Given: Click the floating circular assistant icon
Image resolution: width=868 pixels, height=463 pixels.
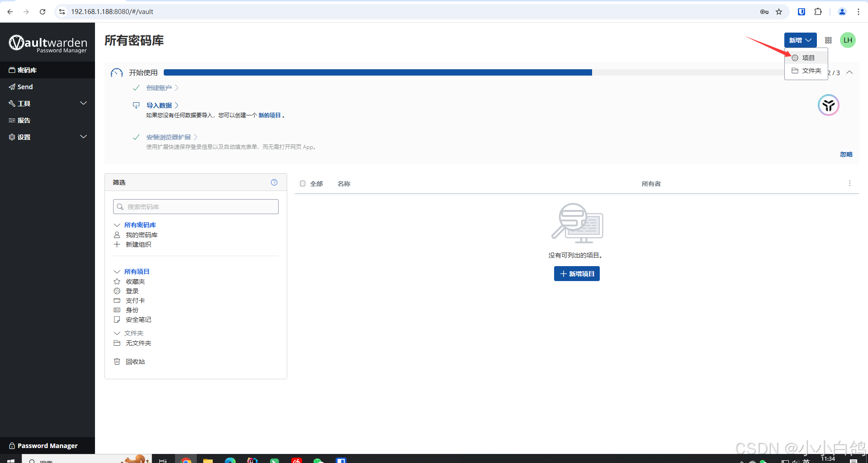Looking at the screenshot, I should tap(828, 105).
